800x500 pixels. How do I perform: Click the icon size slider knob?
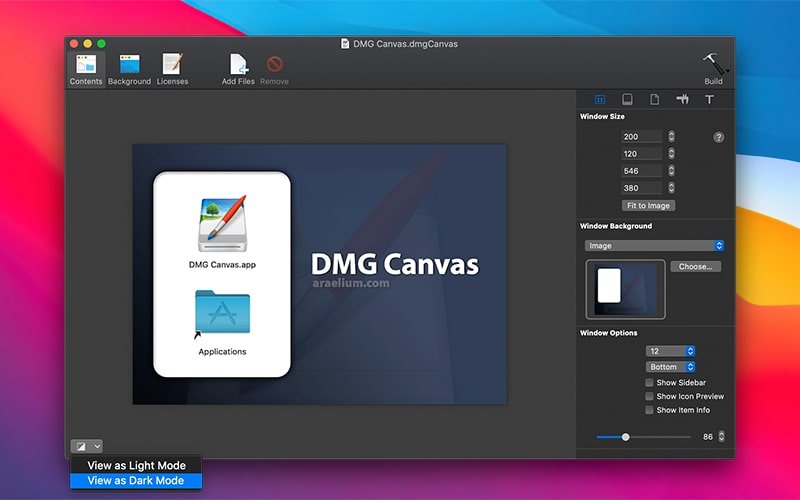click(626, 437)
